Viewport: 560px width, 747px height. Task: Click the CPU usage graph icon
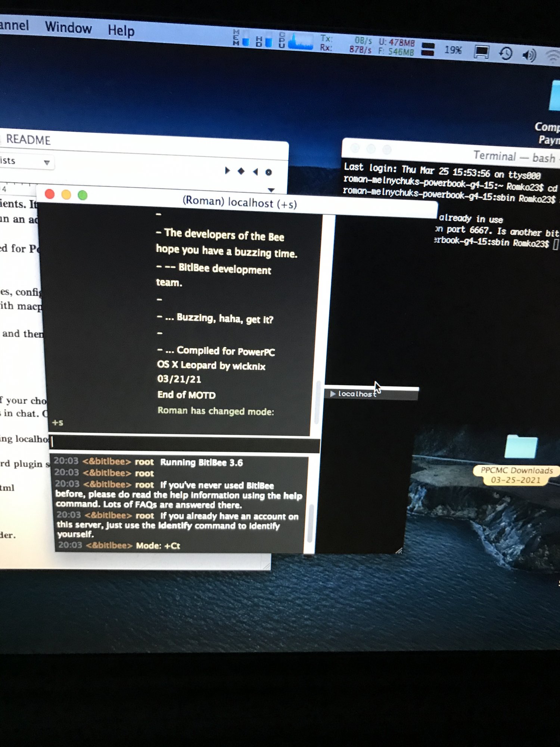coord(295,41)
